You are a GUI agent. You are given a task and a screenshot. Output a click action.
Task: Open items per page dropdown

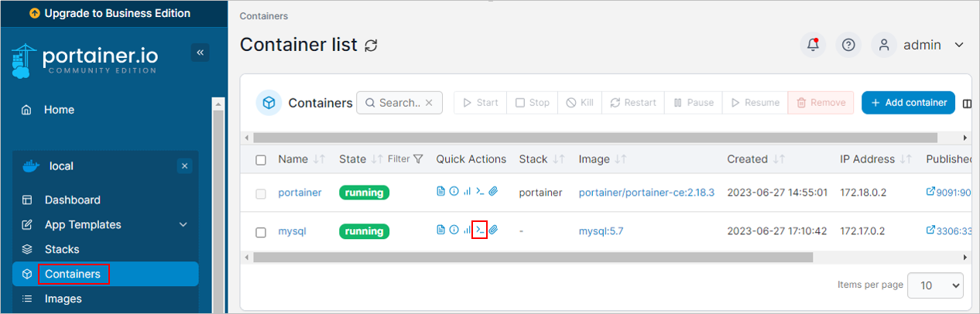(935, 285)
